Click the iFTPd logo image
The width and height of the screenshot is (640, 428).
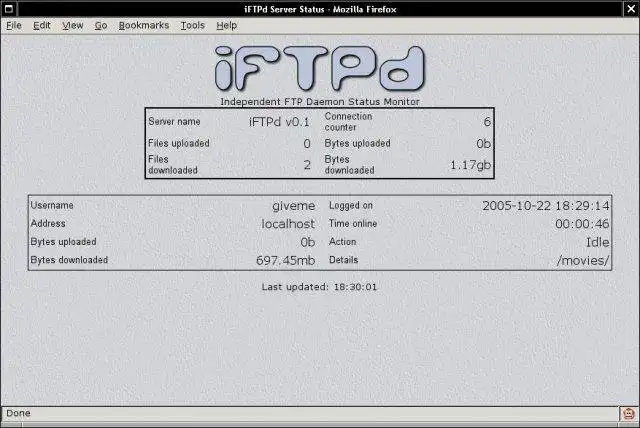pos(320,68)
